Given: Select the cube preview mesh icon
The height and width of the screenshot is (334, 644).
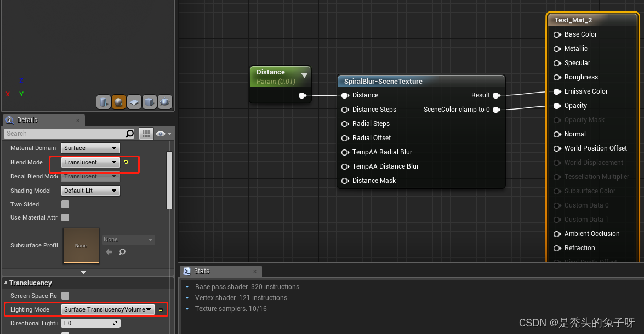Looking at the screenshot, I should 150,102.
